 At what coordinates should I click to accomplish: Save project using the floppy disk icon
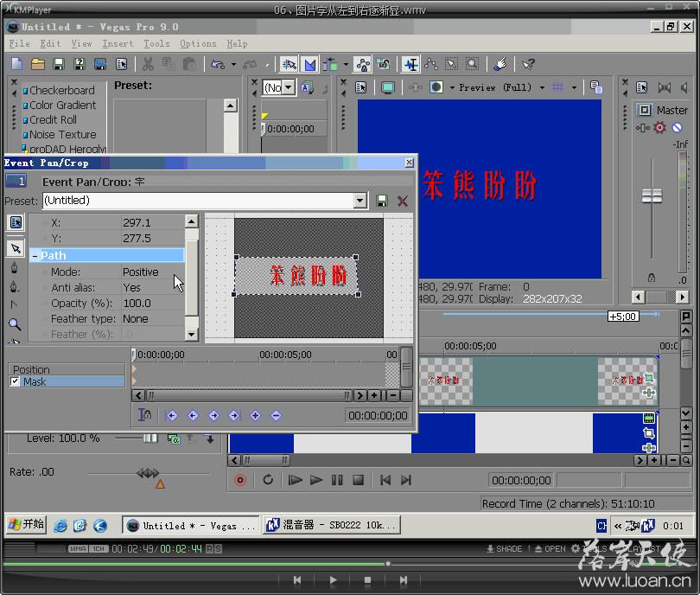(x=59, y=64)
